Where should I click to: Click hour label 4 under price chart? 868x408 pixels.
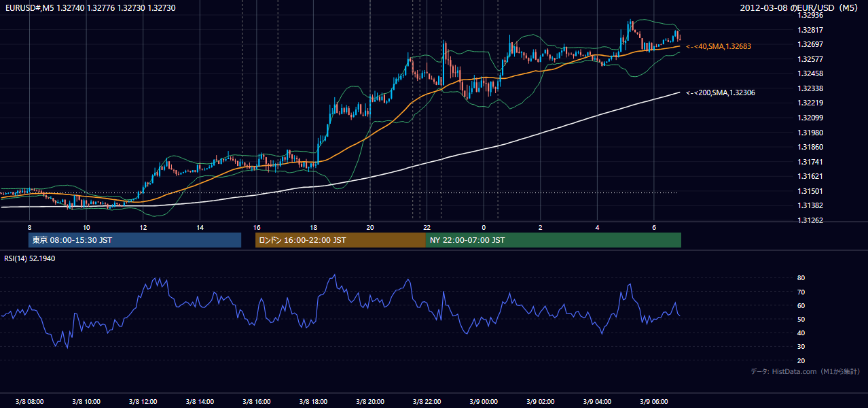tap(597, 227)
